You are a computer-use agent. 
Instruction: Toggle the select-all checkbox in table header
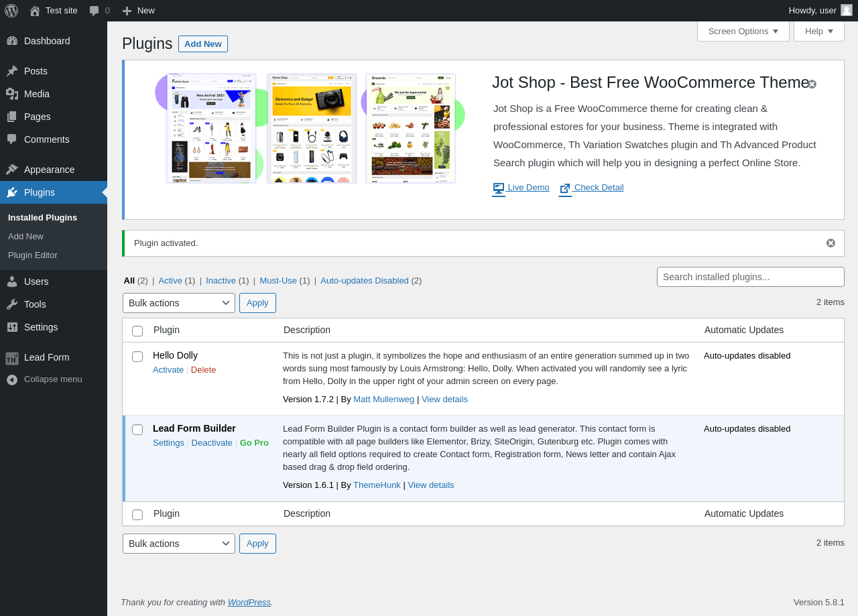137,331
